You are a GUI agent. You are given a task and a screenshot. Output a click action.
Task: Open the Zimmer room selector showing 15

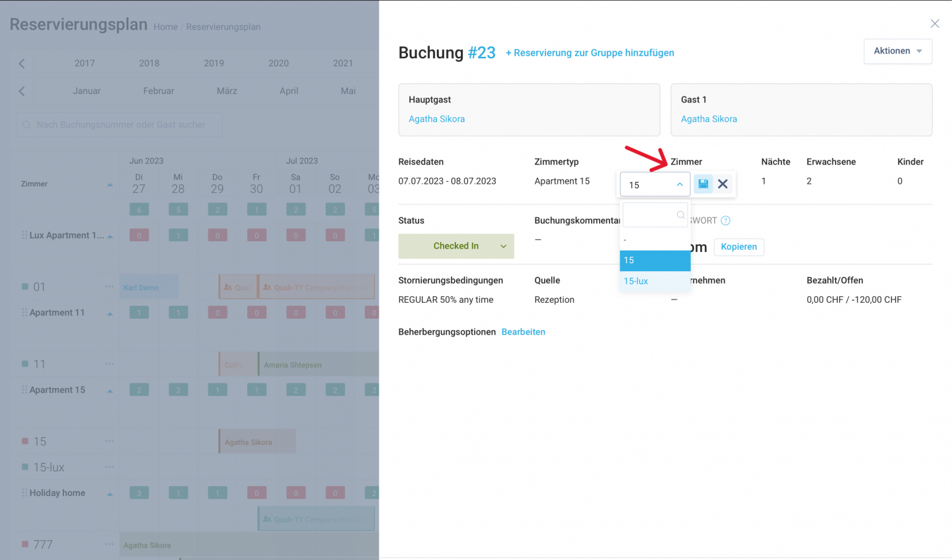(x=655, y=184)
